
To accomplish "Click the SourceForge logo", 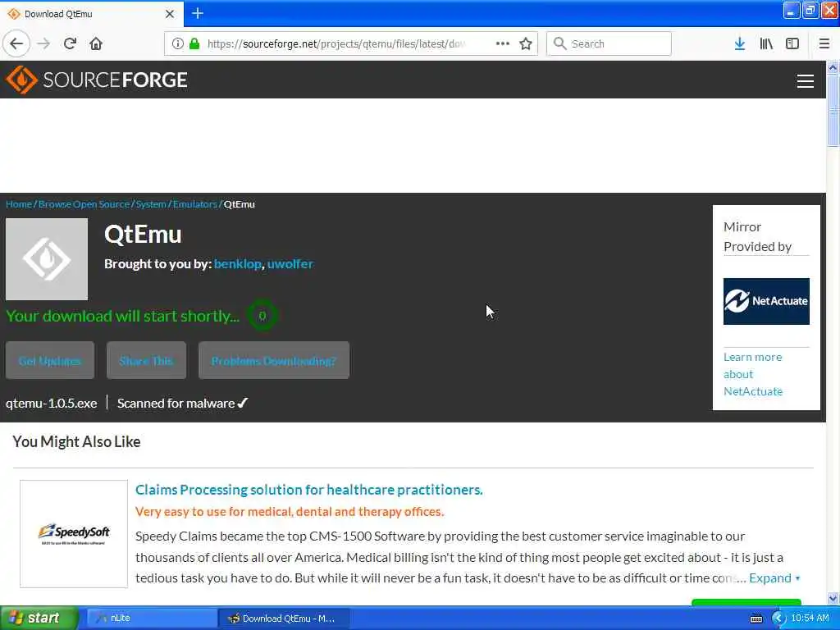I will click(97, 80).
